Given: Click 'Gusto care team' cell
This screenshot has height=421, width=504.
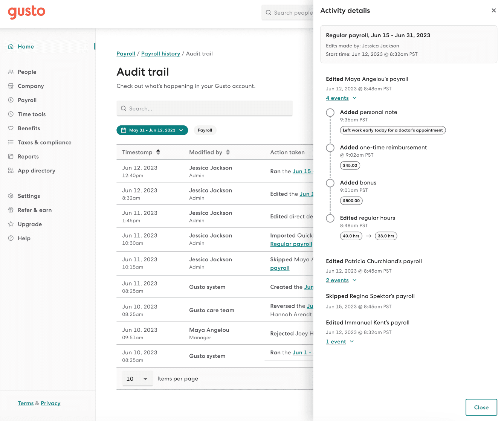Looking at the screenshot, I should coord(212,310).
